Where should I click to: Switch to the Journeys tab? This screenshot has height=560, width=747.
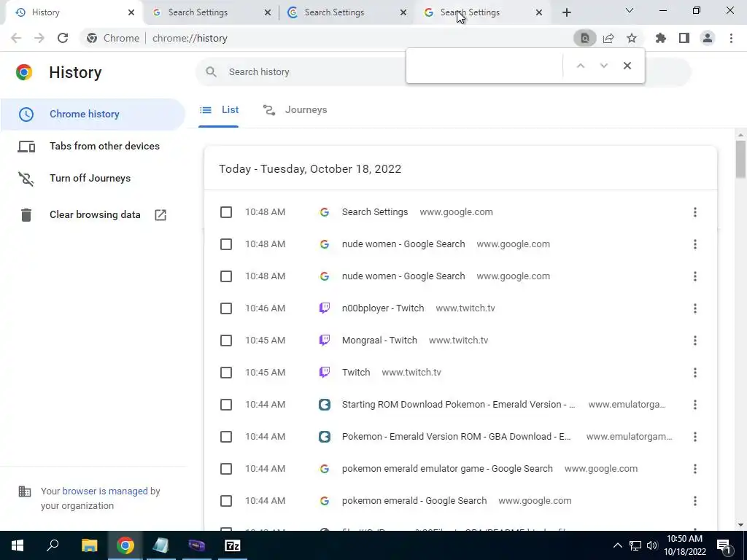pyautogui.click(x=295, y=110)
